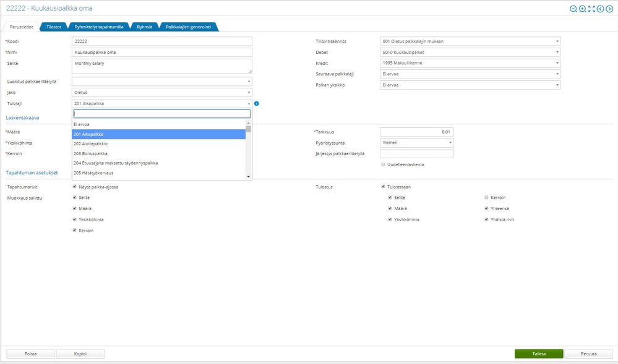Click the Kopioi button

[80, 354]
